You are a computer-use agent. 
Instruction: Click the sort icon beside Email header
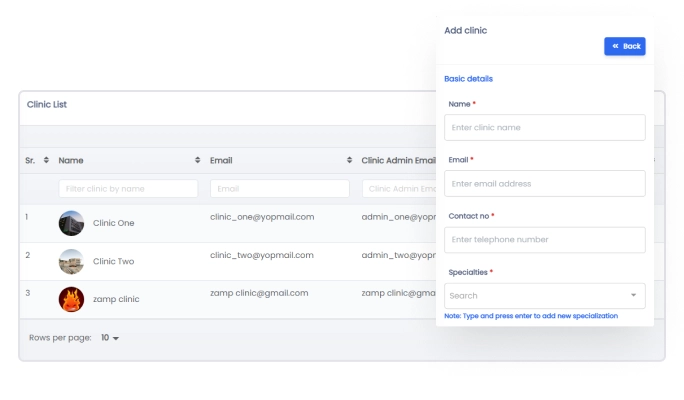coord(349,160)
